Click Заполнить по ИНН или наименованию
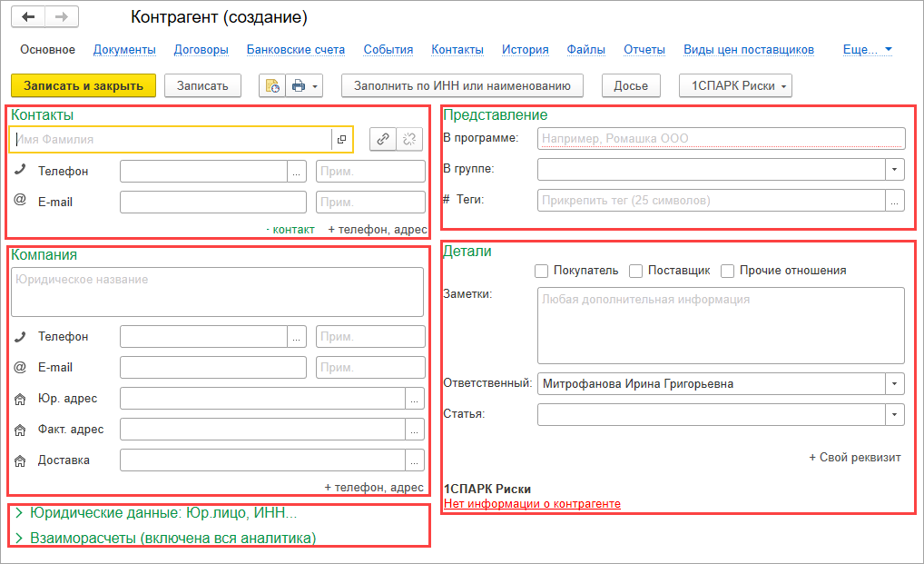Image resolution: width=924 pixels, height=564 pixels. click(x=462, y=86)
